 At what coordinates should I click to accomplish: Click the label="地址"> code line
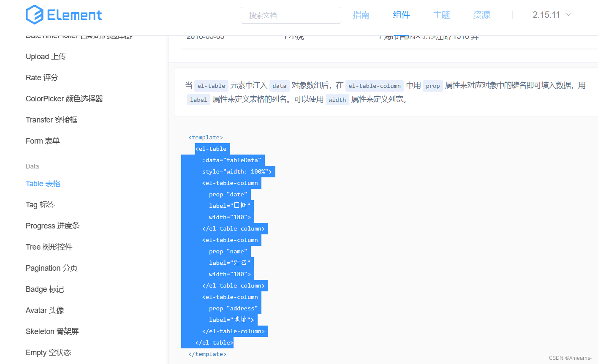pos(231,320)
